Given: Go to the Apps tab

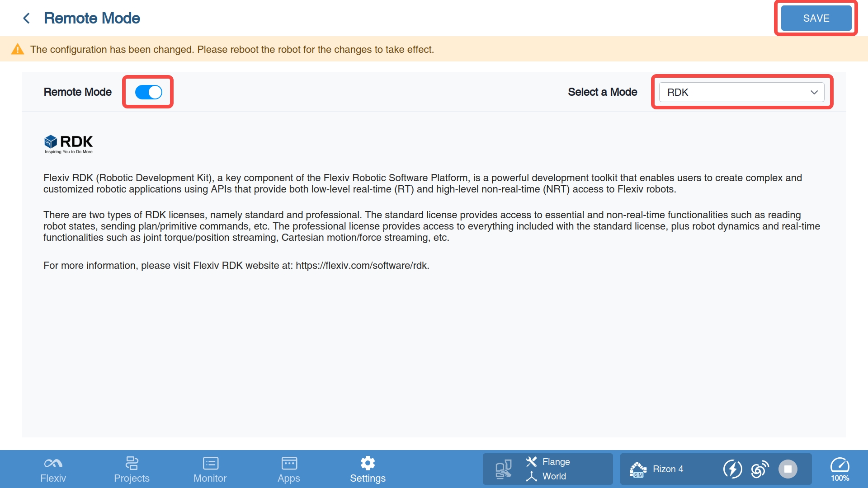Looking at the screenshot, I should pos(289,469).
